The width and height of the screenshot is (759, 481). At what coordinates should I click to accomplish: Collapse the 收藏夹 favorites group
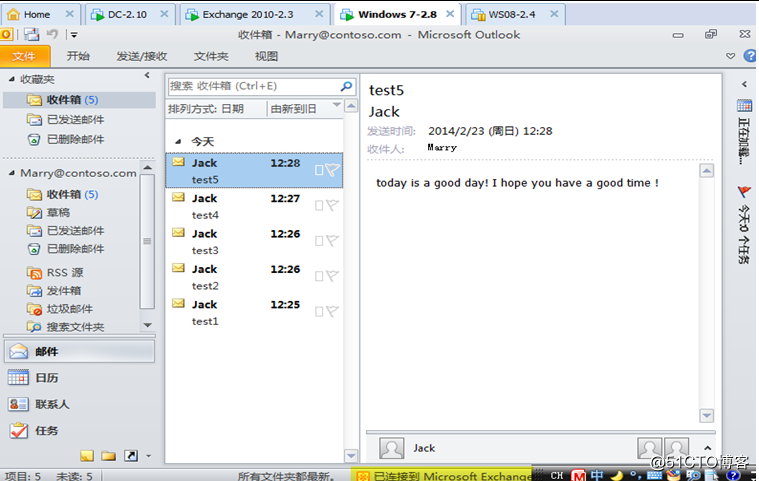12,79
